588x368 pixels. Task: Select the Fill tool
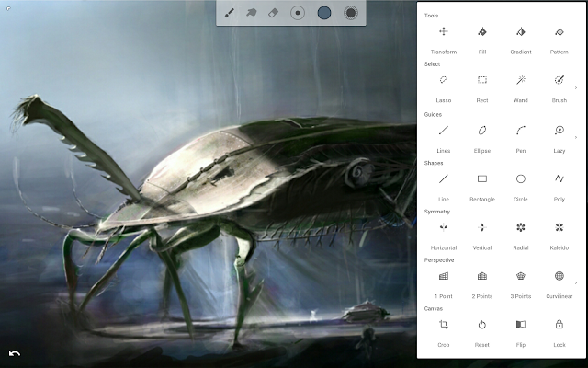pos(482,31)
